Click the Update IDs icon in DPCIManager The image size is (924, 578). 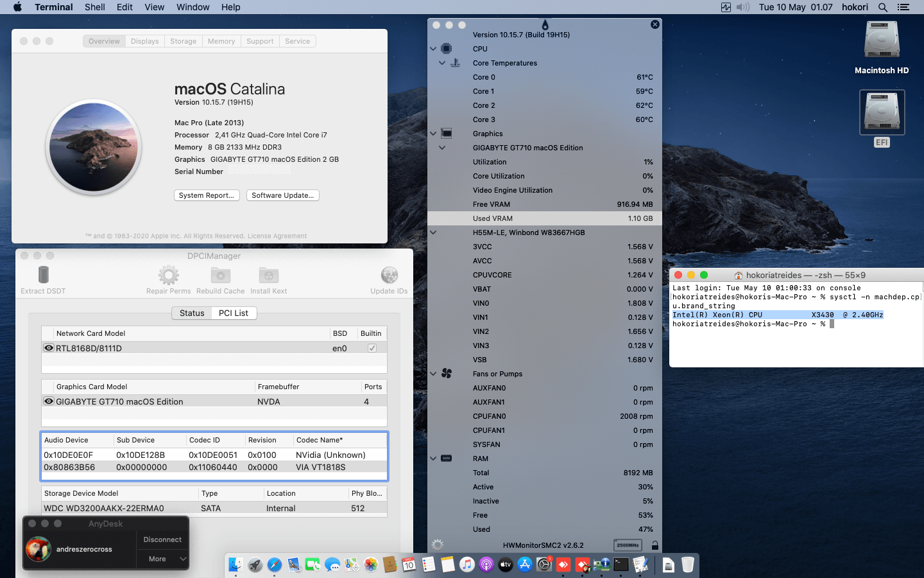pos(389,276)
